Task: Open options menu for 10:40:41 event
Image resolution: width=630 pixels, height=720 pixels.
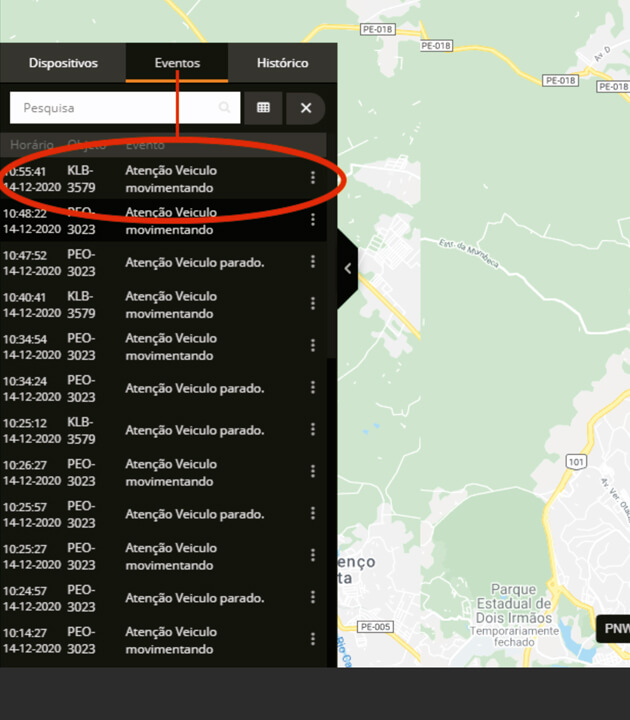Action: [313, 304]
